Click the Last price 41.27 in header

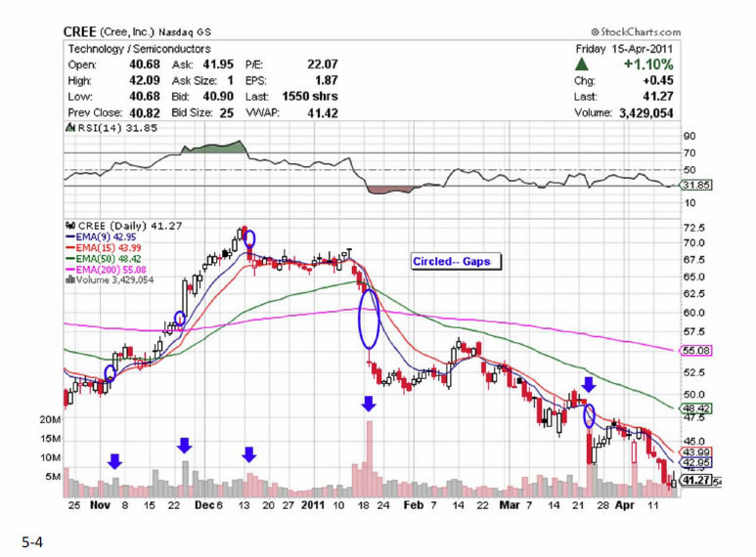tap(657, 97)
